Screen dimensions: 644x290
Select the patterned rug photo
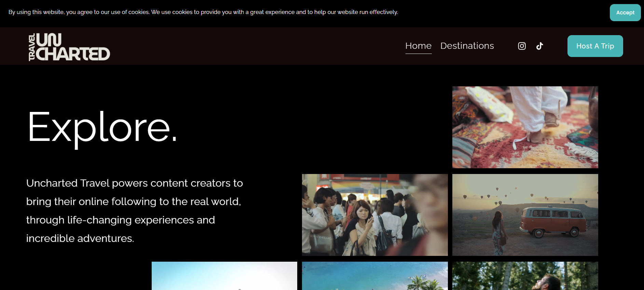(x=525, y=127)
